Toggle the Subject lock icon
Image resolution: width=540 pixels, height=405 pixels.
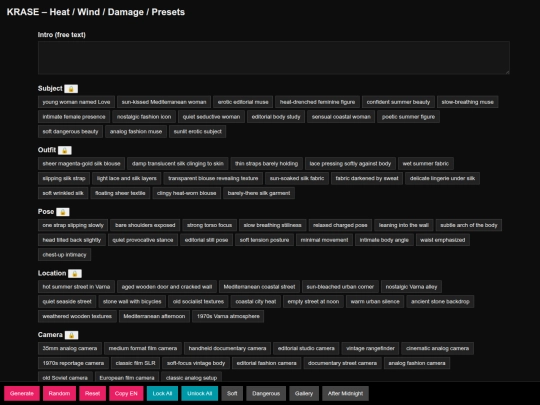(x=71, y=89)
